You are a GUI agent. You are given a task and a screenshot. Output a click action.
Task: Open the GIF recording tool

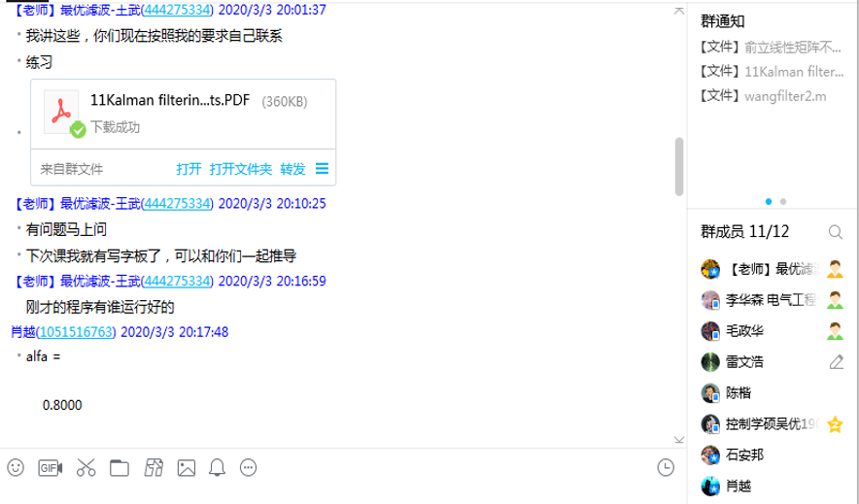(x=50, y=468)
